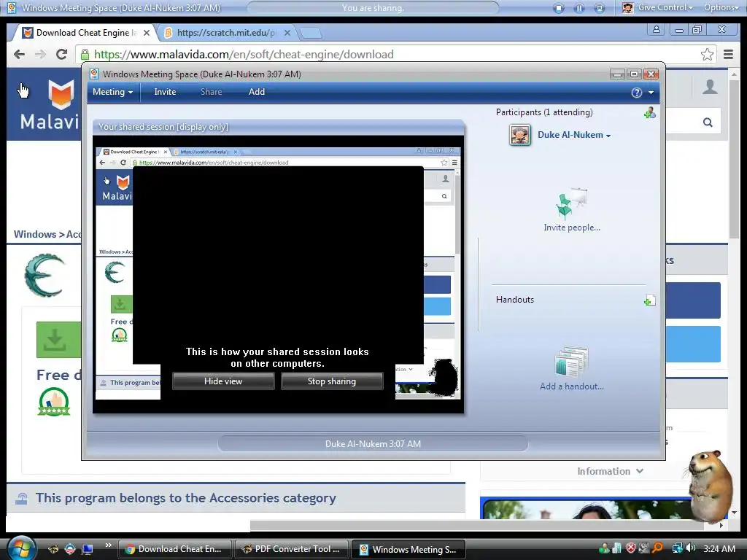Click Chrome's forward arrow

[41, 54]
